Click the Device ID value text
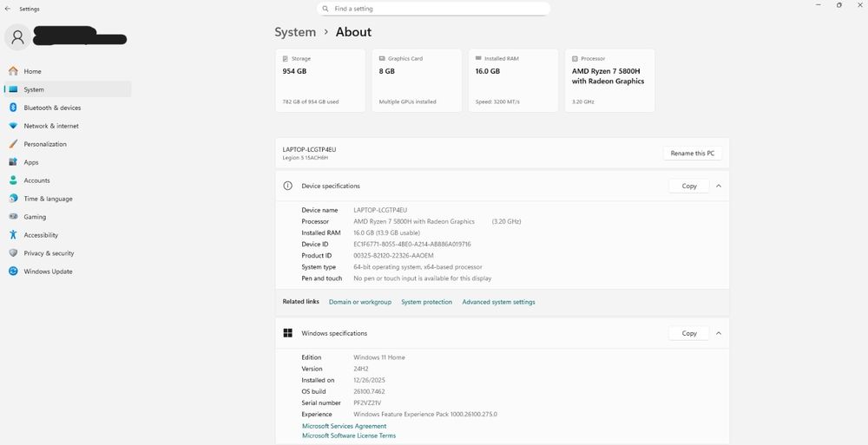Screen dimensions: 868x445 [x=412, y=244]
